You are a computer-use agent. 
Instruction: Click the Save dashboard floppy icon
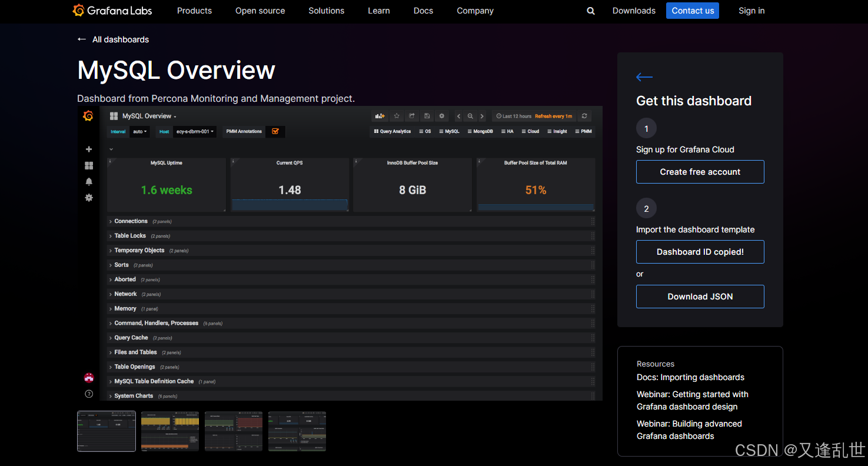pos(427,116)
